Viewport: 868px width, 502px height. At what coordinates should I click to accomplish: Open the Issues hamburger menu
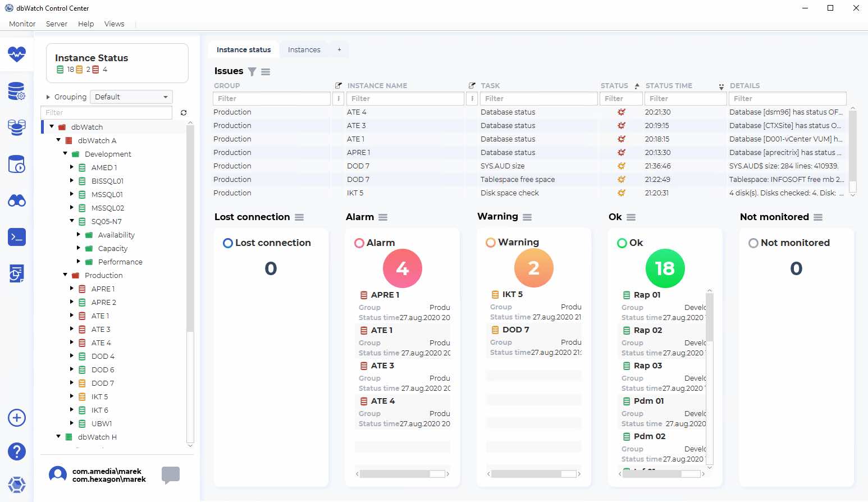tap(266, 71)
